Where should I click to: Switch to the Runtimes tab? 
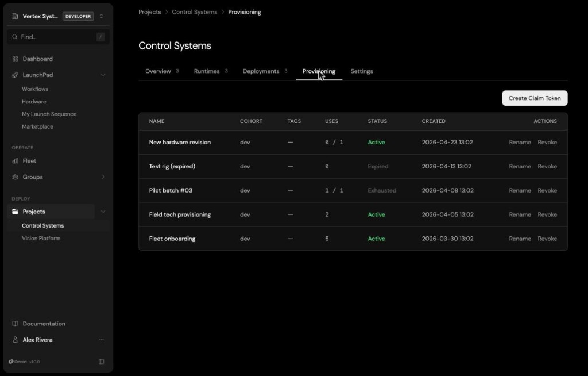pyautogui.click(x=207, y=71)
